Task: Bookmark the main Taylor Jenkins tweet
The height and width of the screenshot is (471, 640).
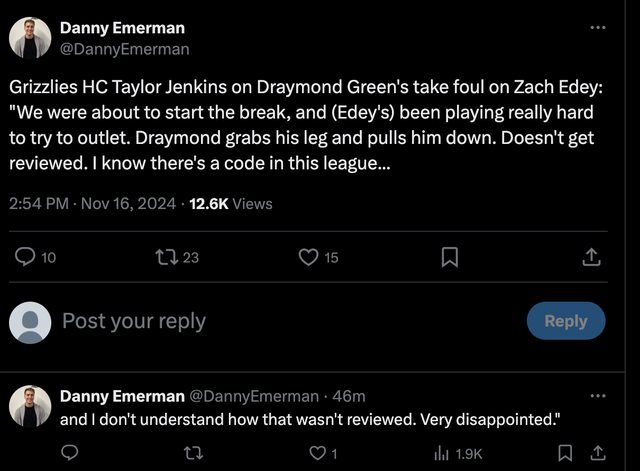Action: coord(450,257)
